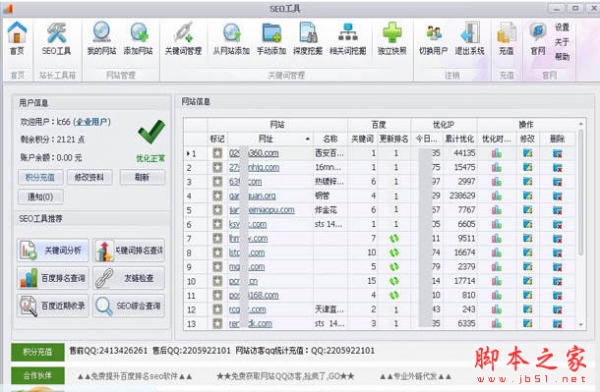Screen dimensions: 600x392
Task: Open the 关键词排名查询 tool
Action: tap(129, 250)
